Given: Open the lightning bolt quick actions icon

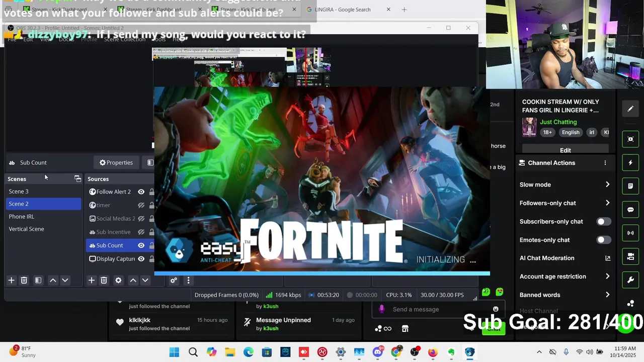Looking at the screenshot, I should [x=630, y=163].
